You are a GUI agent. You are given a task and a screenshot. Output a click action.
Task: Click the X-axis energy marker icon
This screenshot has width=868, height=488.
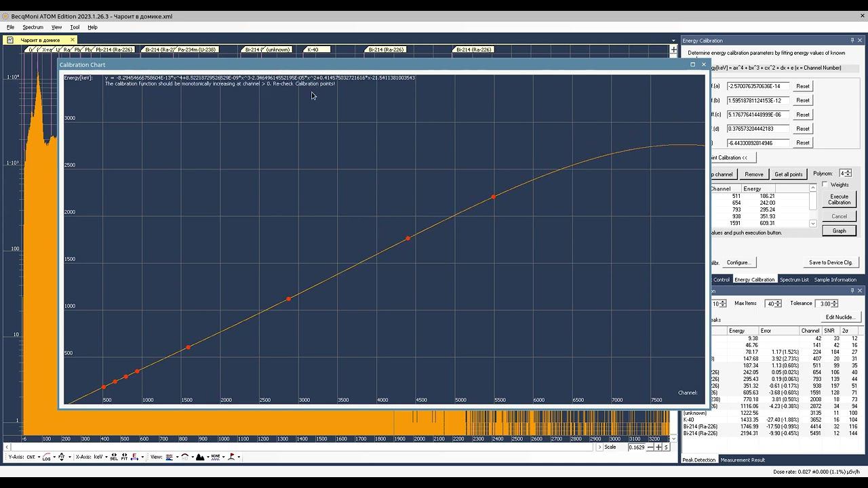[134, 457]
